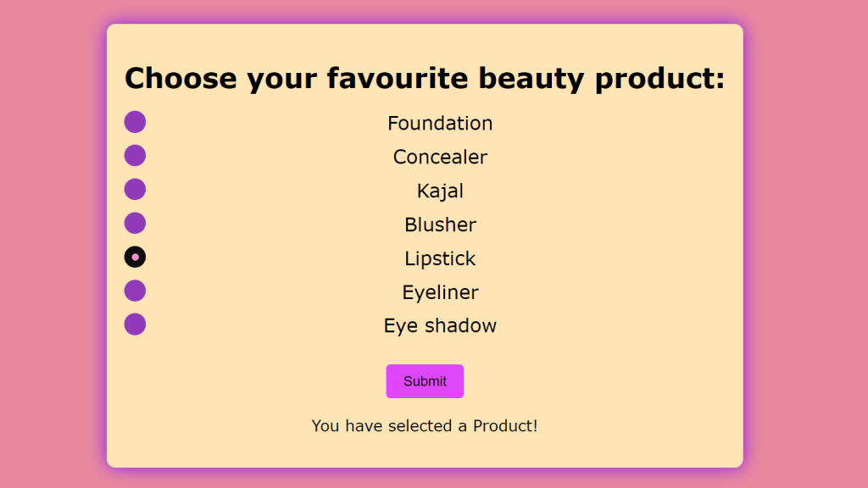Select the Foundation radio button

tap(135, 122)
